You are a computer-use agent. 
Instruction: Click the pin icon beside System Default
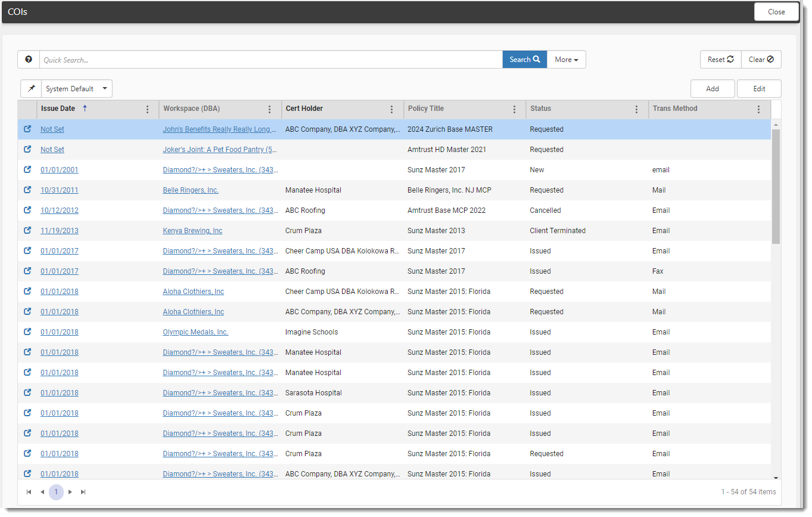click(x=31, y=88)
